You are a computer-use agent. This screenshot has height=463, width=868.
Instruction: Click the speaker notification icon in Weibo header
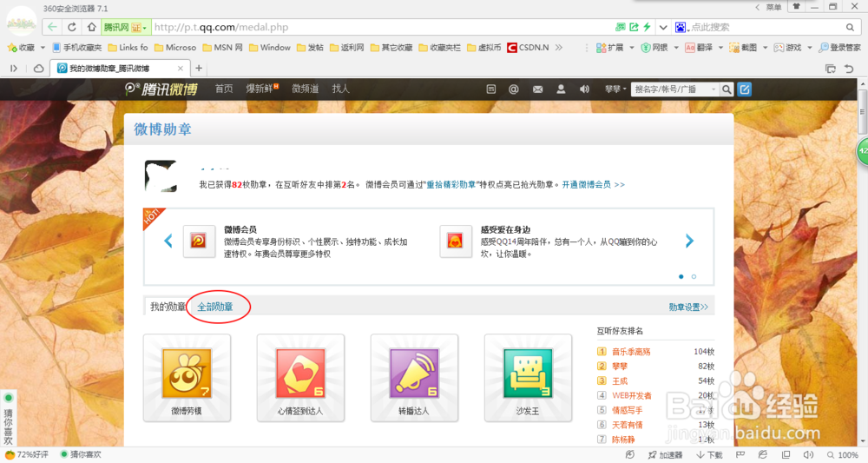coord(584,89)
